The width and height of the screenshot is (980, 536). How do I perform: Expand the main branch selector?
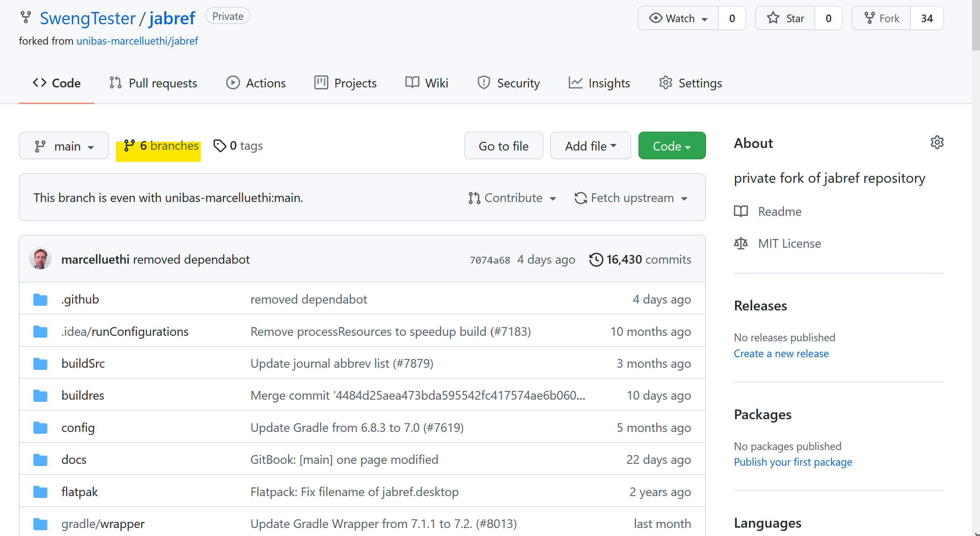pos(64,146)
